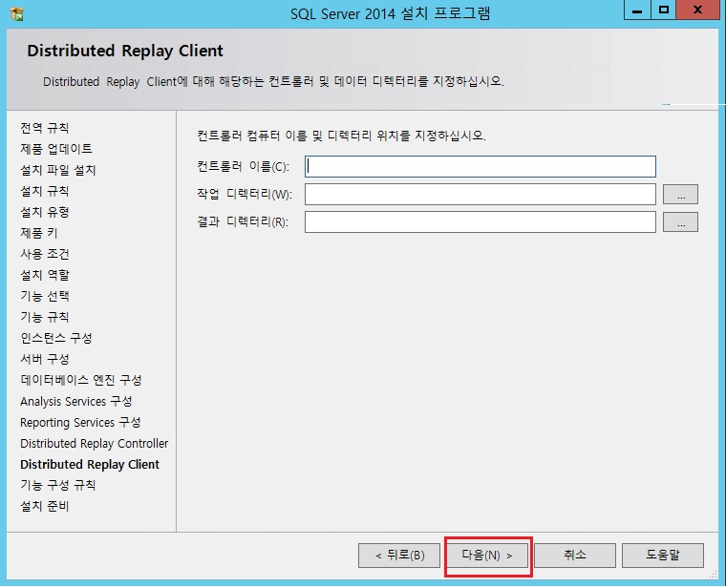Browse for the 결과 디렉터리 folder

pyautogui.click(x=680, y=222)
